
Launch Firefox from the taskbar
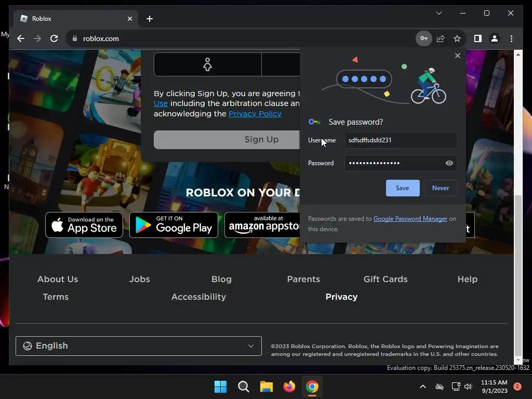click(289, 387)
